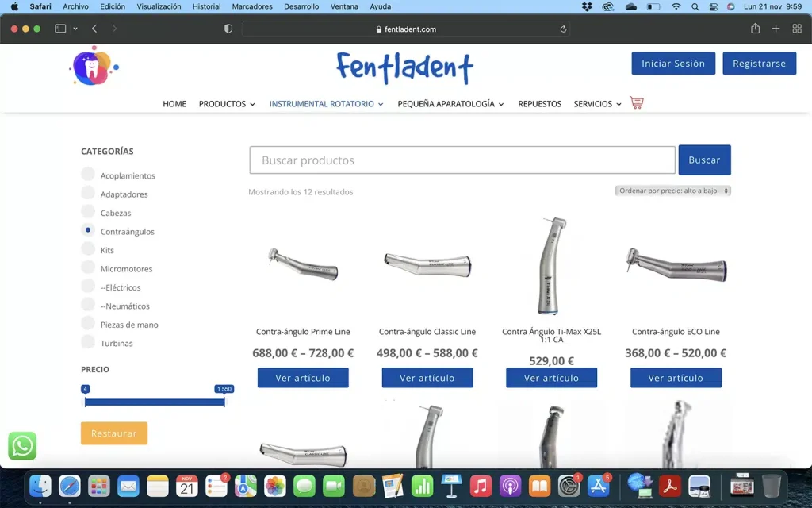Open the Marcadores menu
The width and height of the screenshot is (812, 508).
[x=252, y=6]
